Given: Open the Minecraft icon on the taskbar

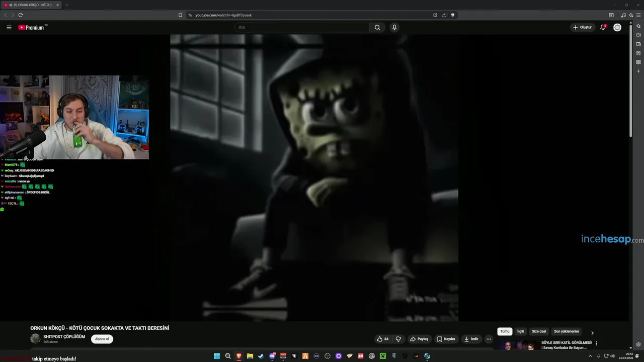Looking at the screenshot, I should click(383, 356).
